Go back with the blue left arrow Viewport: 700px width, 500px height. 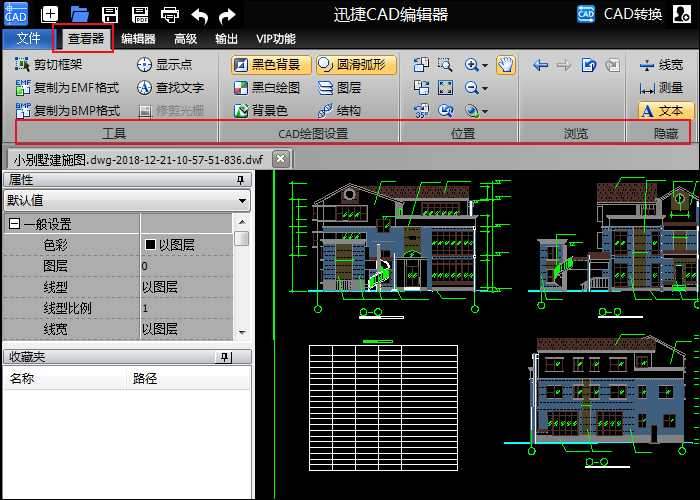pyautogui.click(x=541, y=65)
